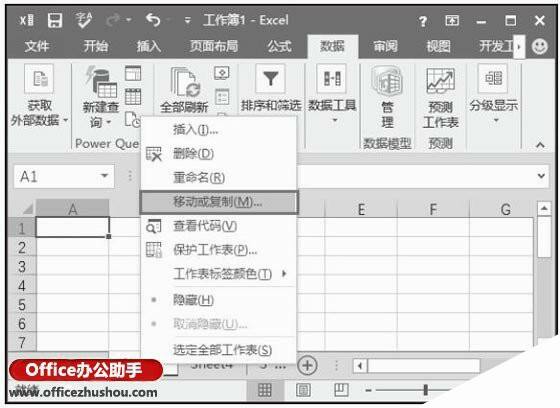
Task: Click the spelling check icon in title bar
Action: click(84, 20)
